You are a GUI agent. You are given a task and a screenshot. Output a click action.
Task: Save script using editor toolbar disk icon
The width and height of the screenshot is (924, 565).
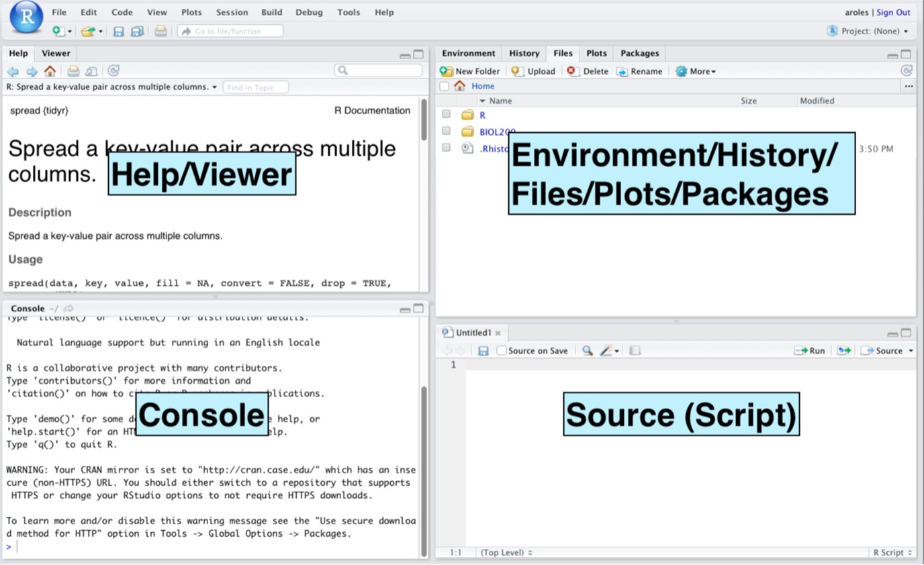[483, 350]
